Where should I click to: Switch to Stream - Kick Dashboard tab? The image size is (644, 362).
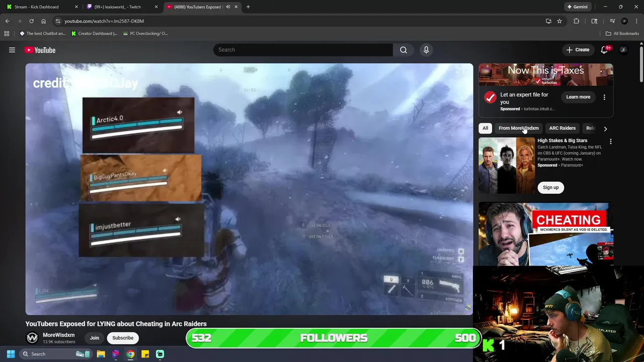36,7
